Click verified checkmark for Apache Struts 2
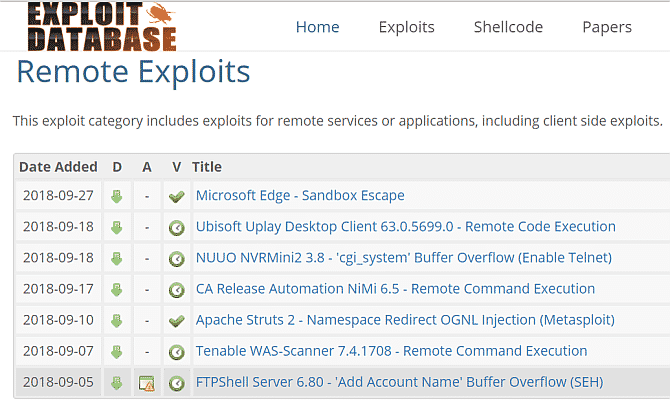670x401 pixels. tap(176, 321)
